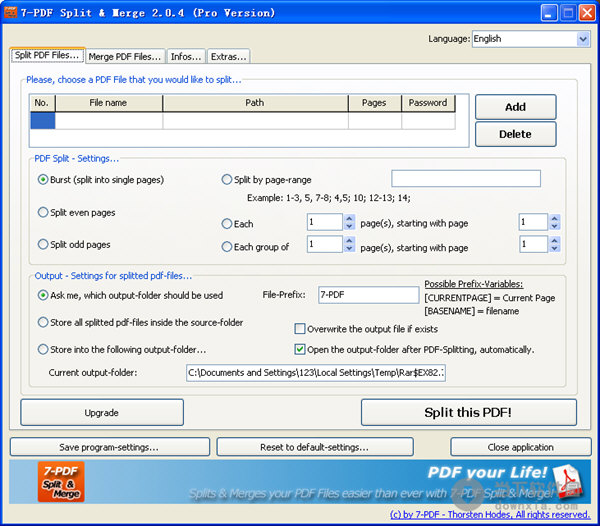Switch to the Merge PDF Files tab
Image resolution: width=600 pixels, height=526 pixels.
coord(124,56)
